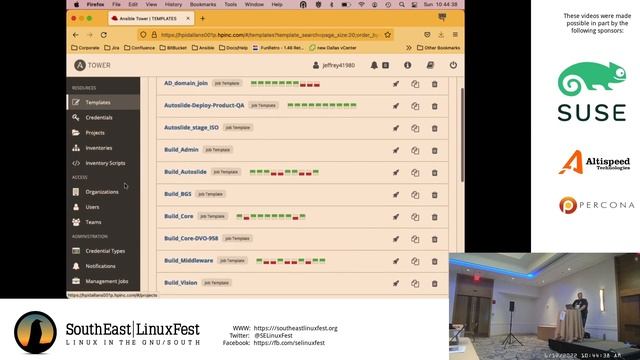
Task: Open the Bookmarks menu in menu bar
Action: tap(203, 4)
